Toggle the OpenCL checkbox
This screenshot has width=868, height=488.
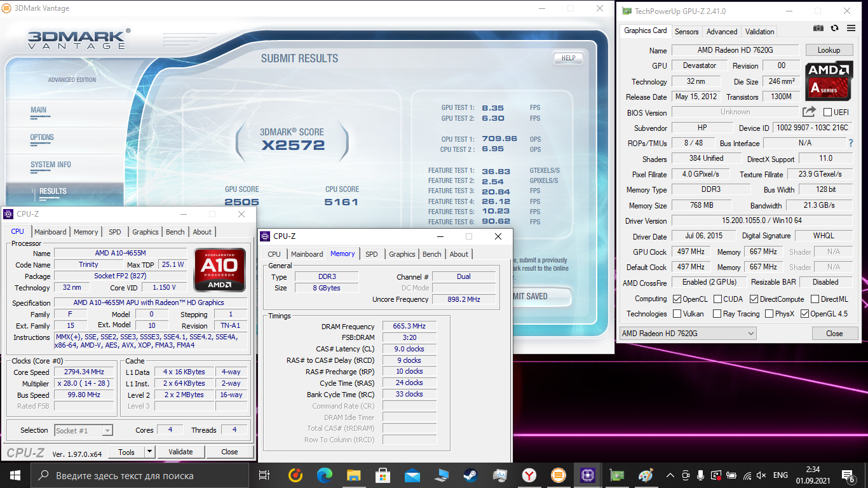pos(677,299)
